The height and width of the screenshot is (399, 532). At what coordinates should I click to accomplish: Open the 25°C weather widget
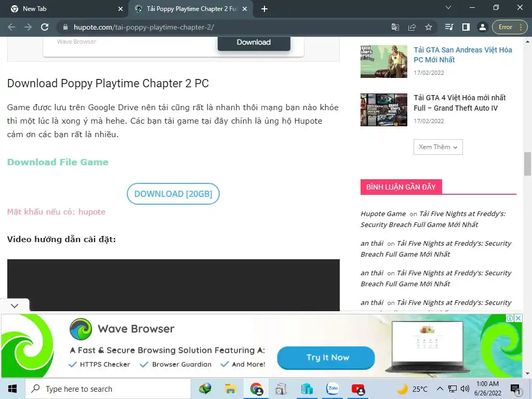(x=412, y=389)
